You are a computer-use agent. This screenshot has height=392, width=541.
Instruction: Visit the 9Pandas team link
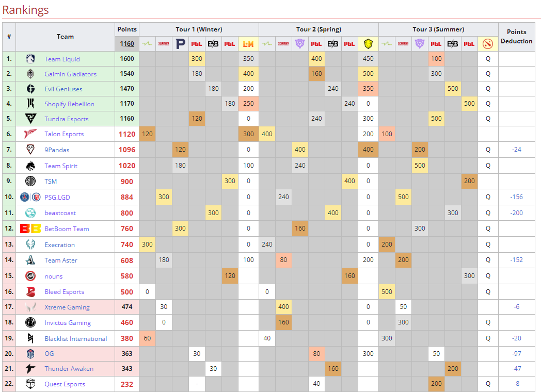click(x=57, y=150)
